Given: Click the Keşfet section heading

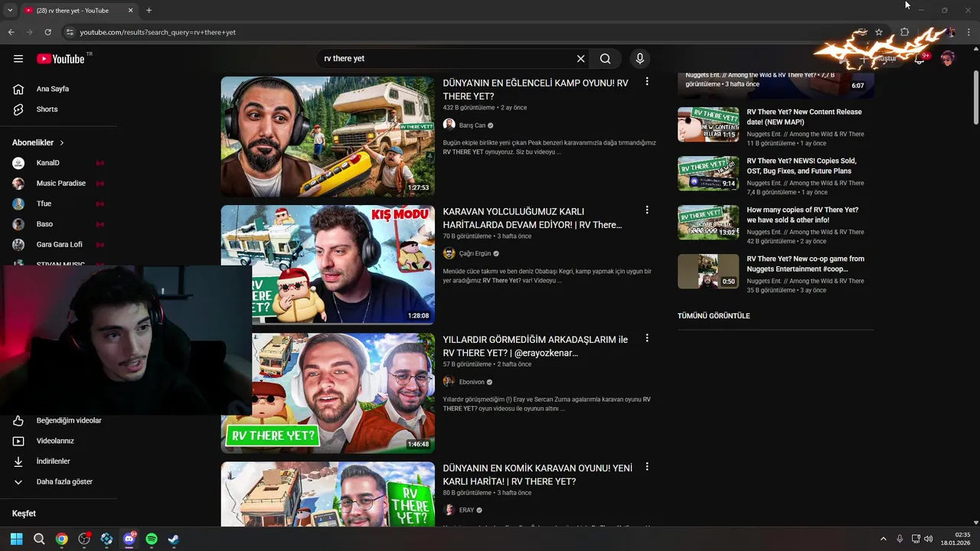Looking at the screenshot, I should point(24,514).
